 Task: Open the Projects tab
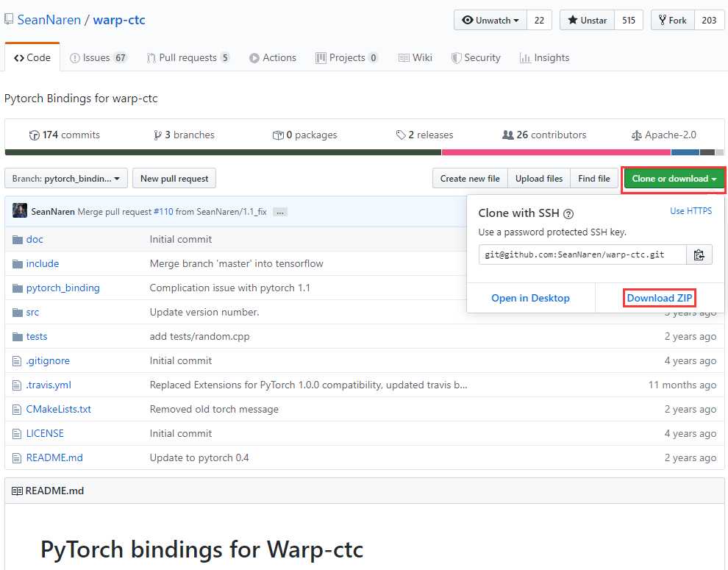pos(347,57)
